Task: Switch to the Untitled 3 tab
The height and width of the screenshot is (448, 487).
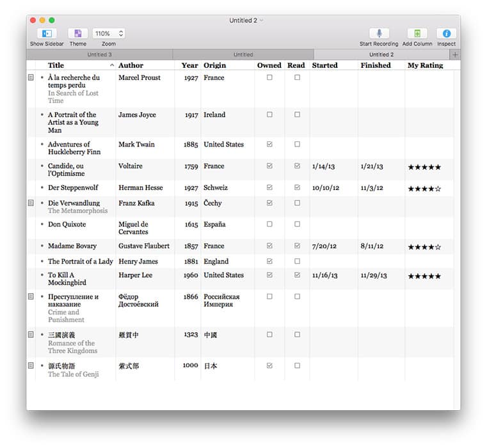Action: (x=99, y=55)
